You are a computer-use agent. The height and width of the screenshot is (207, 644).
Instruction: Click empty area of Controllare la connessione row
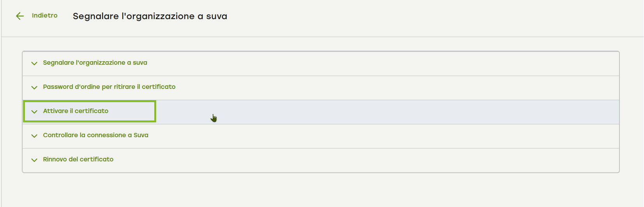click(x=351, y=136)
